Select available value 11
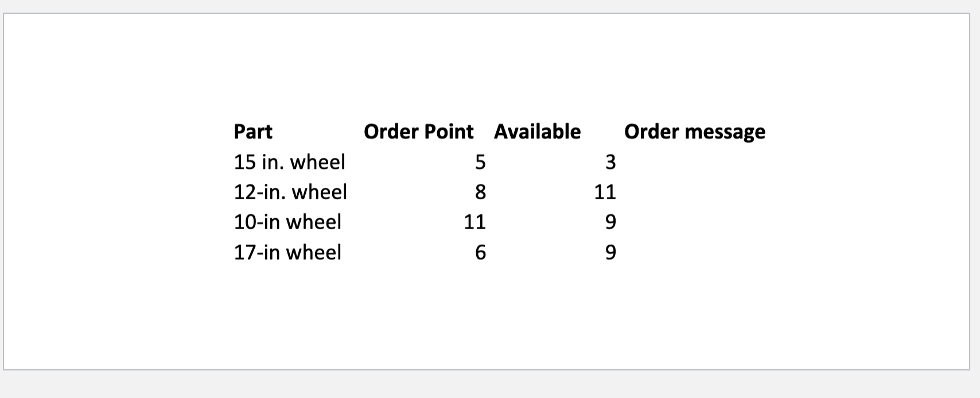 pos(605,192)
